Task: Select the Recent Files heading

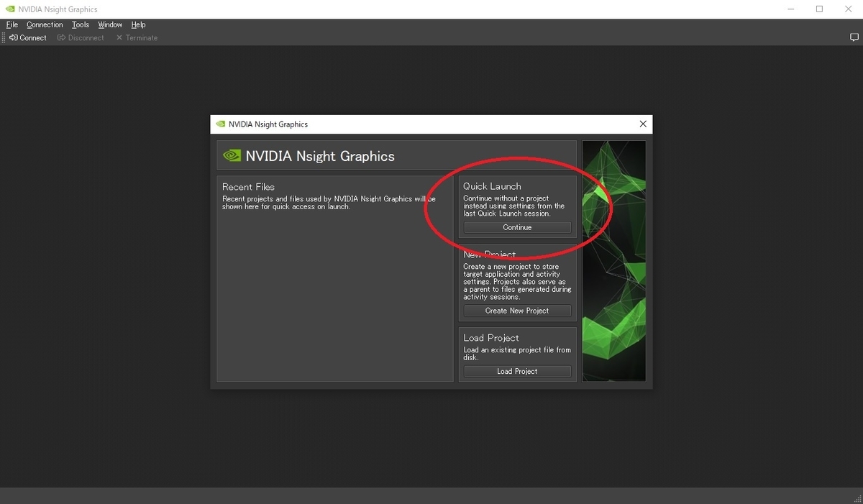Action: 248,187
